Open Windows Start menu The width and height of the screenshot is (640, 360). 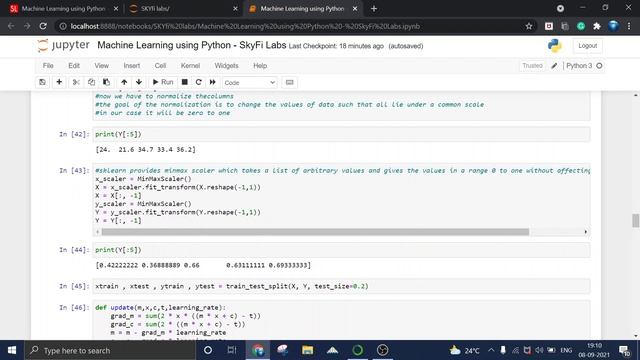coord(12,350)
